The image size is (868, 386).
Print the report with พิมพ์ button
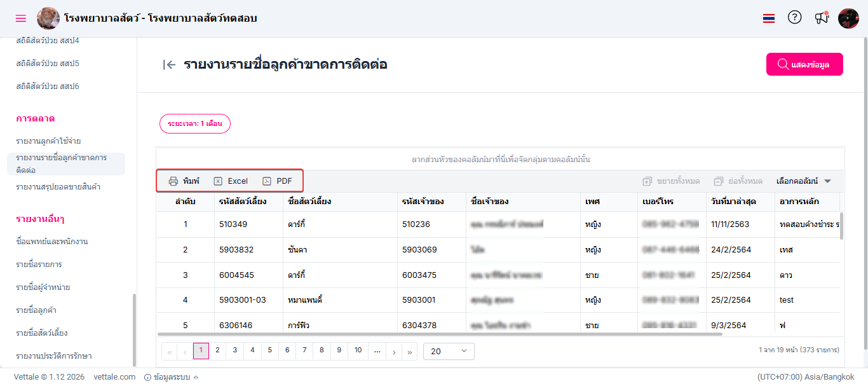[184, 181]
